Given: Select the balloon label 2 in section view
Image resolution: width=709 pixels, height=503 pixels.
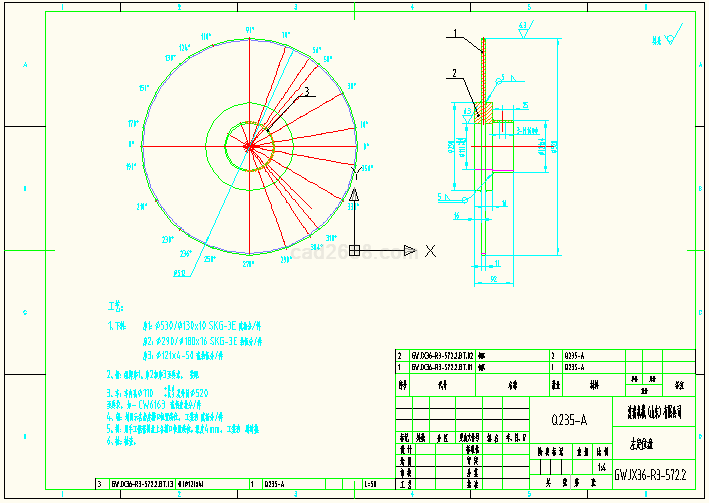Looking at the screenshot, I should point(453,73).
